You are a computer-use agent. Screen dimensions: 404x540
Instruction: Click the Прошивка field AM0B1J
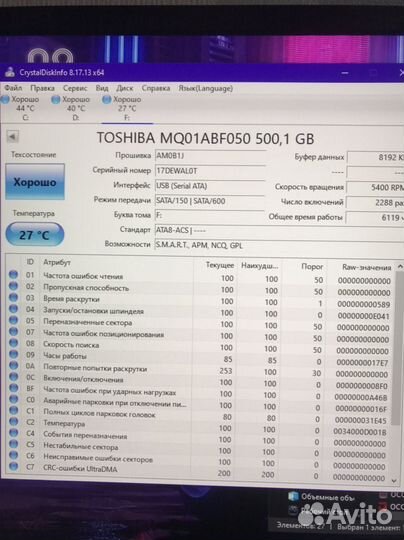(210, 156)
